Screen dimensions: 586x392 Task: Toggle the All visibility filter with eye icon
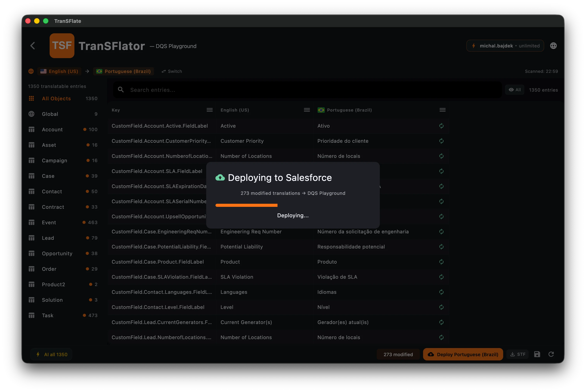point(515,89)
